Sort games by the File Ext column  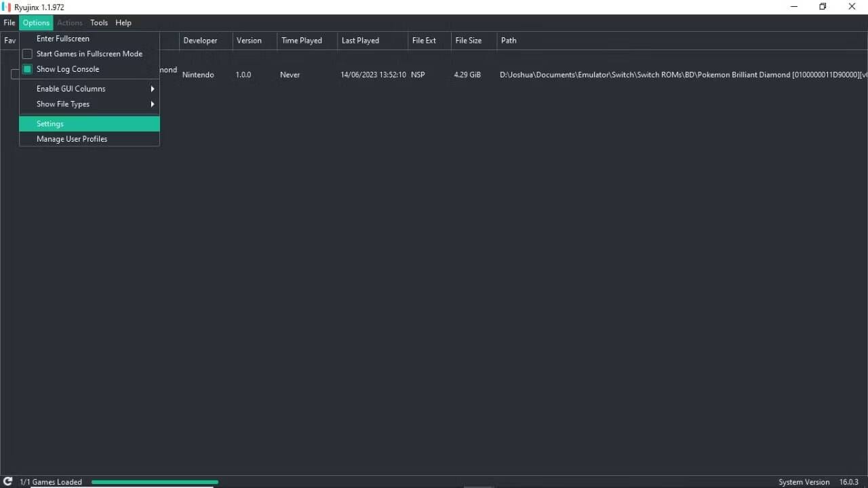(429, 41)
